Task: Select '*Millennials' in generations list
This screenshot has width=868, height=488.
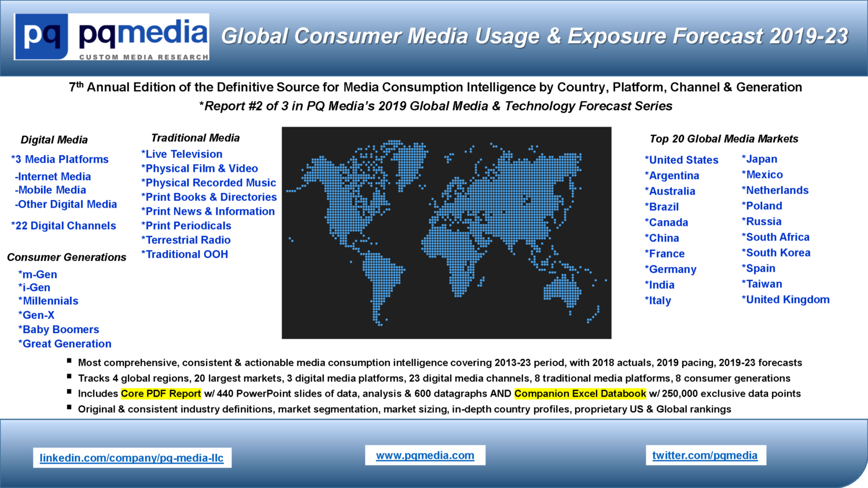Action: click(x=48, y=301)
